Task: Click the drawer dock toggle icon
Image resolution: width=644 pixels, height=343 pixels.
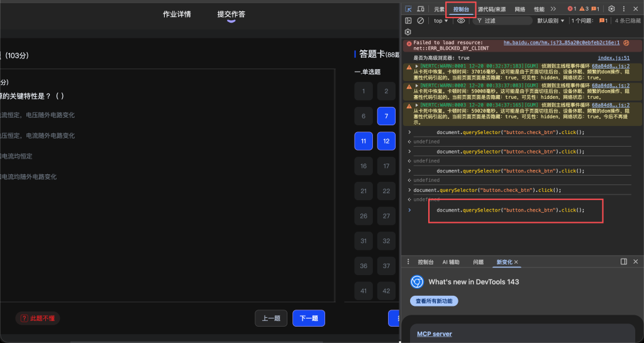Action: point(624,262)
